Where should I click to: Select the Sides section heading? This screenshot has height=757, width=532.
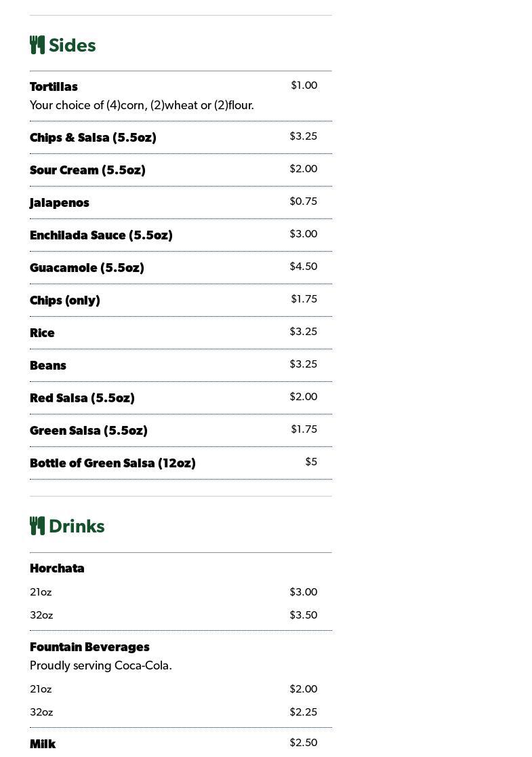pos(72,45)
